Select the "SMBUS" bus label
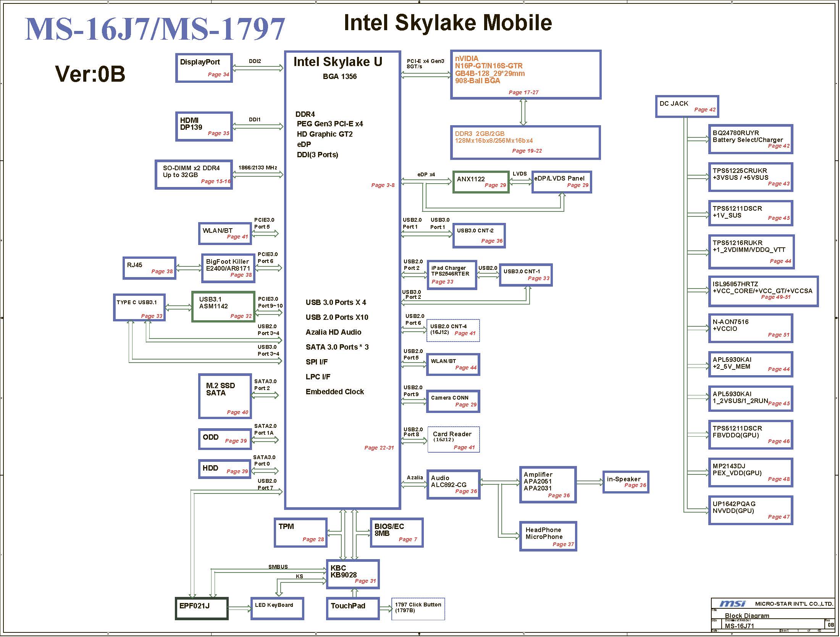The height and width of the screenshot is (637, 840). pyautogui.click(x=278, y=567)
